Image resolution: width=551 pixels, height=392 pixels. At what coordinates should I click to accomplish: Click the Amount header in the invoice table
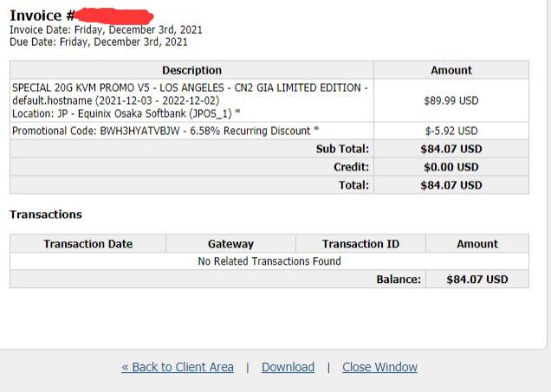tap(451, 70)
